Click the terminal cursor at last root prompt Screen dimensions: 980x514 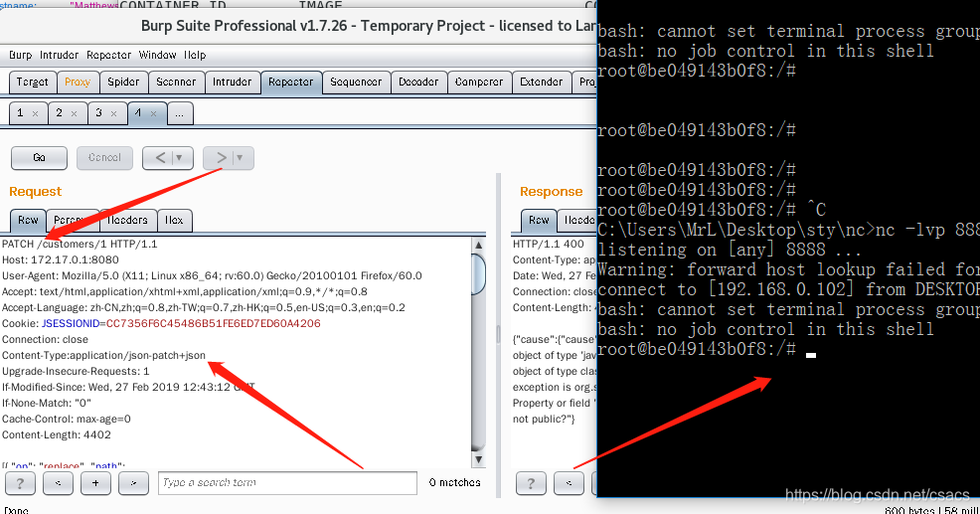(x=811, y=355)
